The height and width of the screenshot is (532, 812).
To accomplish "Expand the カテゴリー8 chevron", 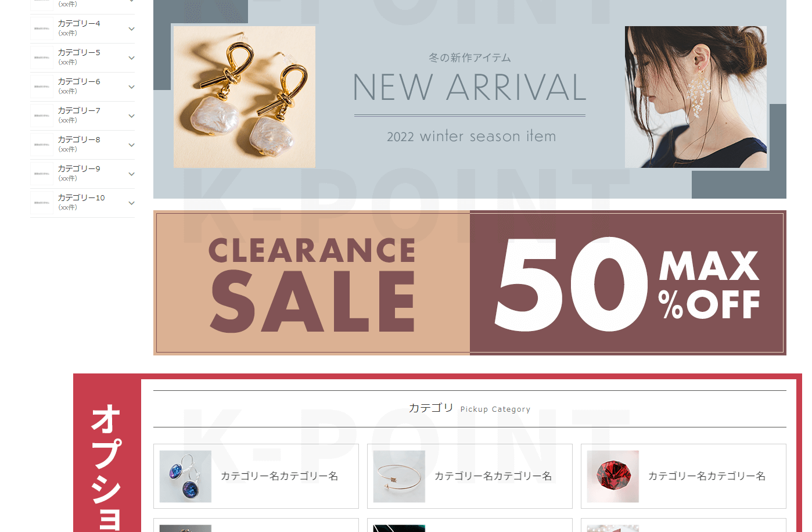I will [x=131, y=145].
